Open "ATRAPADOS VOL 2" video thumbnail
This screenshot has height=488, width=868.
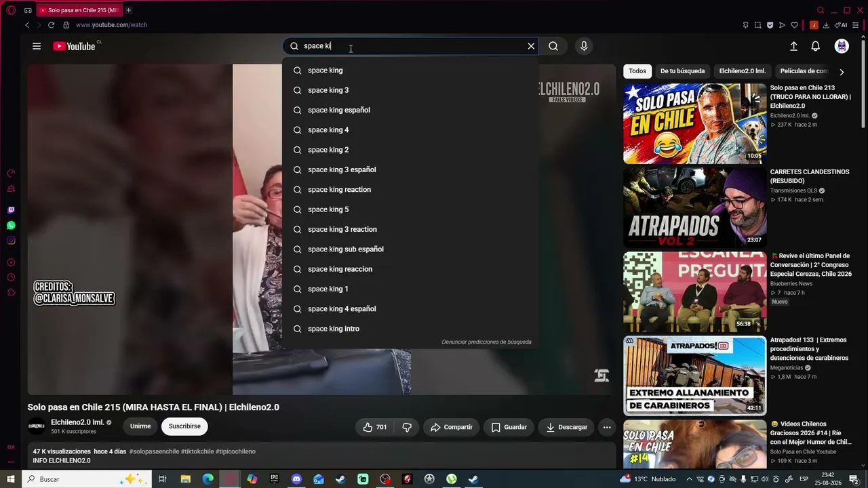point(694,207)
